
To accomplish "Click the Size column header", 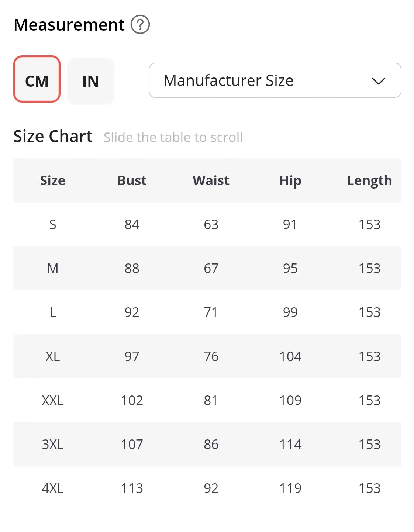I will (x=53, y=180).
